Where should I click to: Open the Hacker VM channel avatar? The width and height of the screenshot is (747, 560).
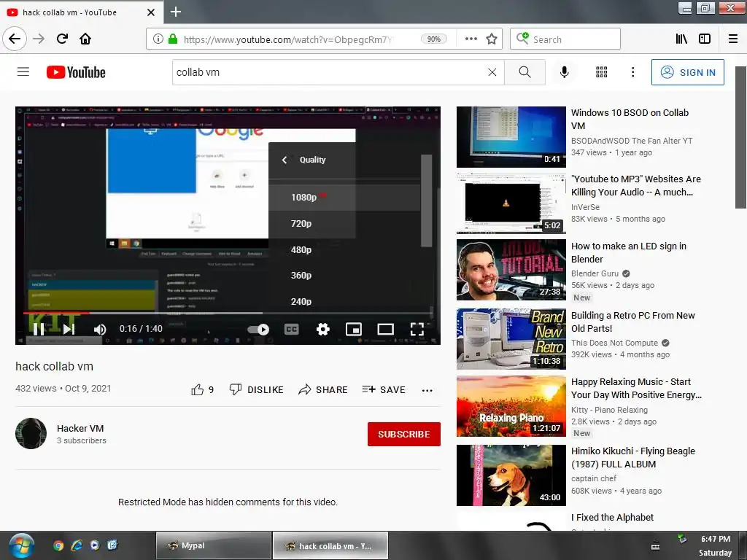click(x=31, y=434)
